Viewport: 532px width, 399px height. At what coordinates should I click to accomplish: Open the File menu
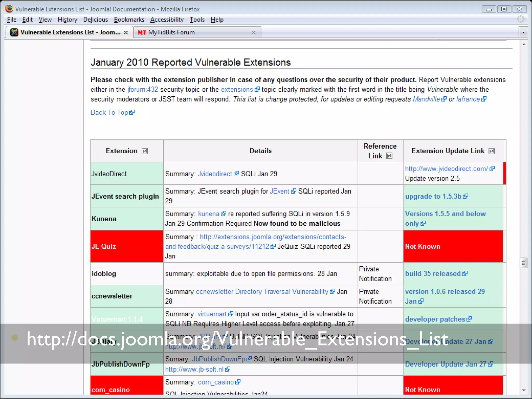pos(12,20)
